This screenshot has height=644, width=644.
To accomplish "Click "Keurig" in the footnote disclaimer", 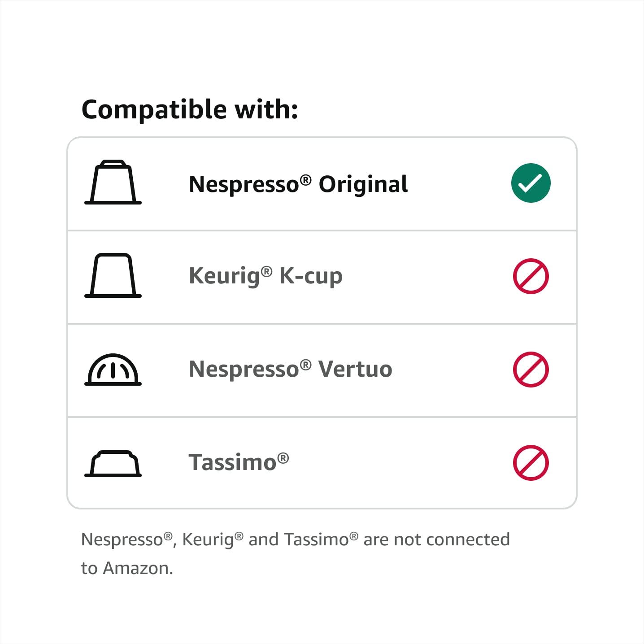I will (208, 540).
